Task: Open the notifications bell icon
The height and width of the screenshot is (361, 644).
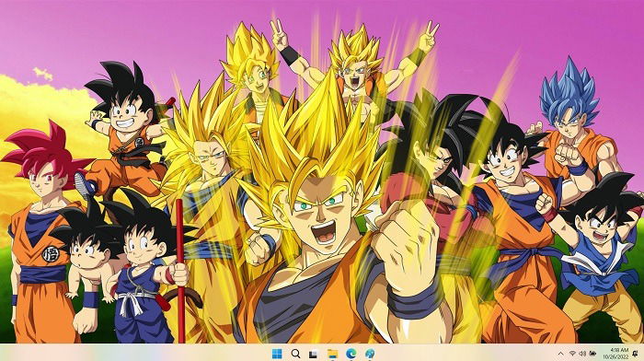Action: coord(636,354)
